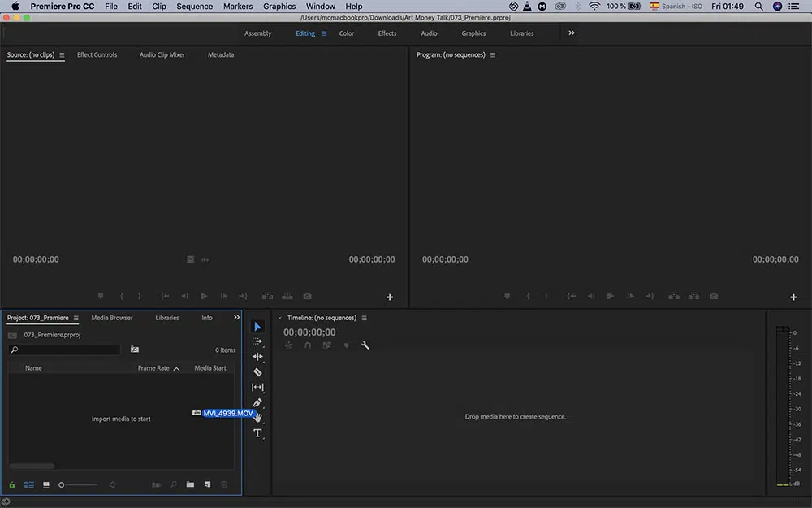The height and width of the screenshot is (508, 812).
Task: Create search bin from query icon
Action: [x=135, y=350]
